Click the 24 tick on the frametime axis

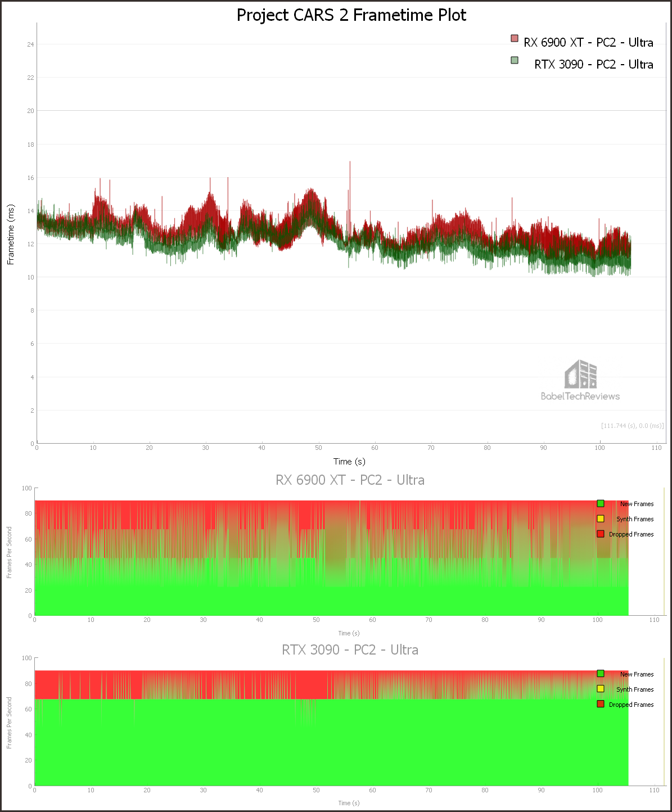31,44
